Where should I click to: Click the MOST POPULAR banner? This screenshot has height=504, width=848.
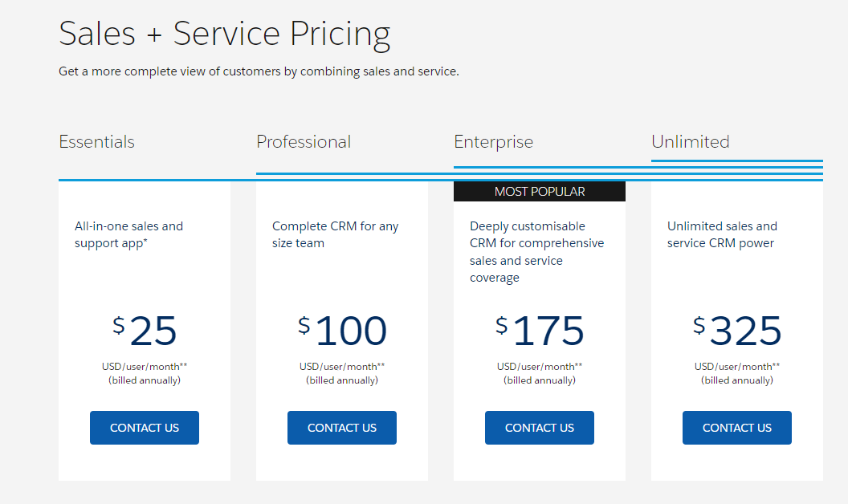(540, 192)
